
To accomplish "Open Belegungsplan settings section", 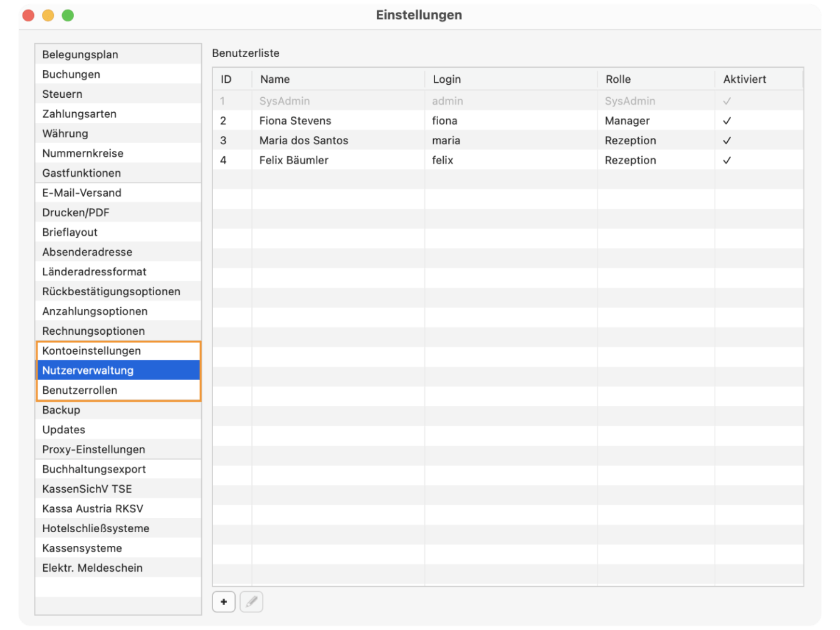I will click(x=118, y=55).
